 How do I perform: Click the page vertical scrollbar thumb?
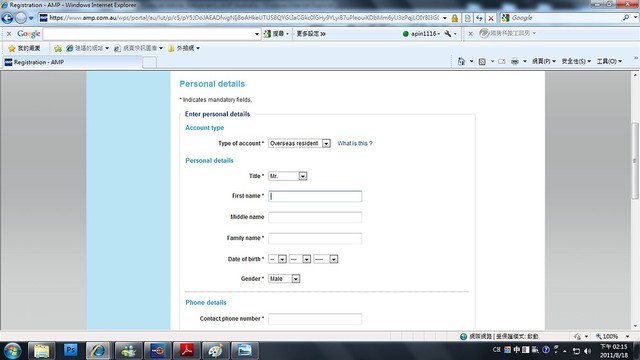635,161
